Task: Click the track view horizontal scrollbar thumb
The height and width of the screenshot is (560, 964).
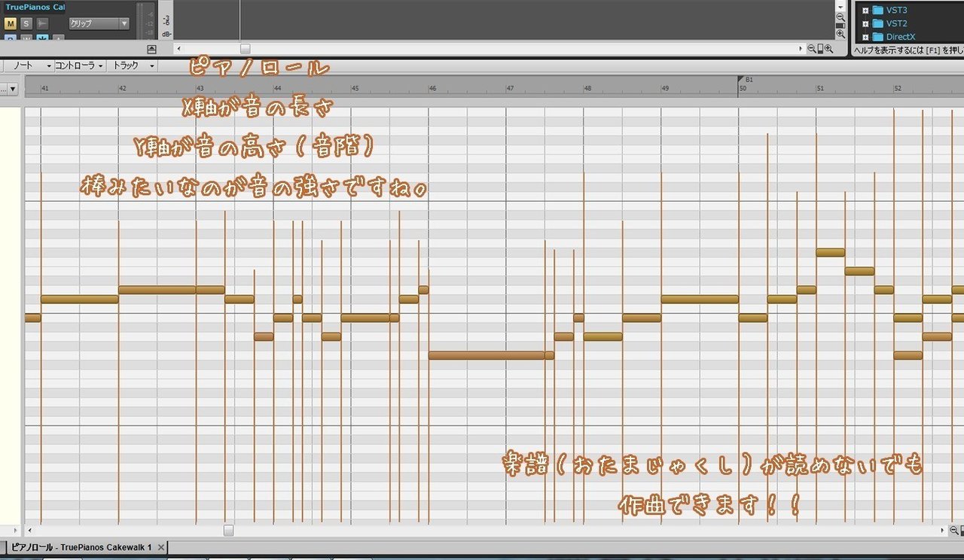Action: pos(245,48)
